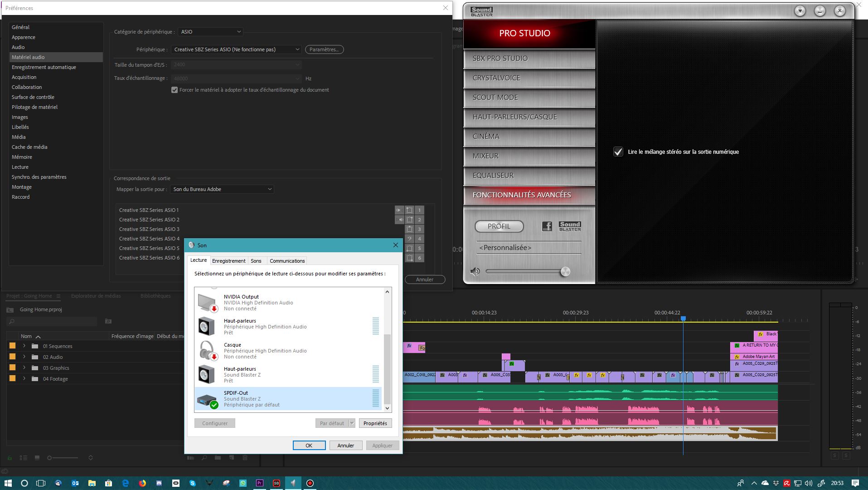Click the project search input field
Image resolution: width=868 pixels, height=490 pixels.
point(52,321)
